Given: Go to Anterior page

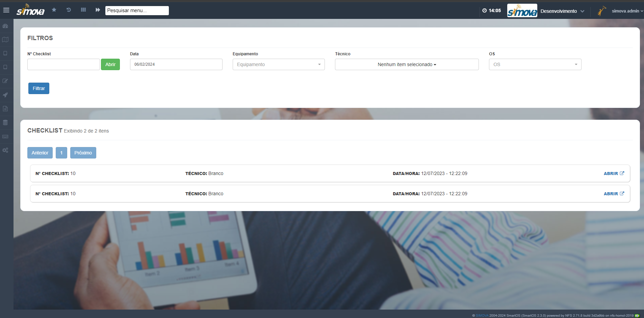Looking at the screenshot, I should (x=40, y=153).
